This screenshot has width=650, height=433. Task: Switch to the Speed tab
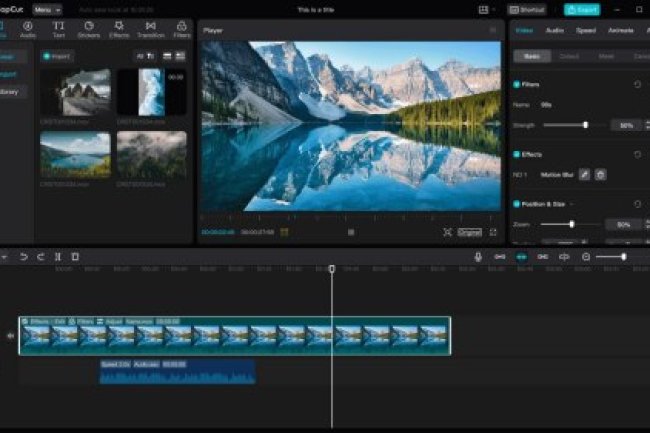[586, 31]
